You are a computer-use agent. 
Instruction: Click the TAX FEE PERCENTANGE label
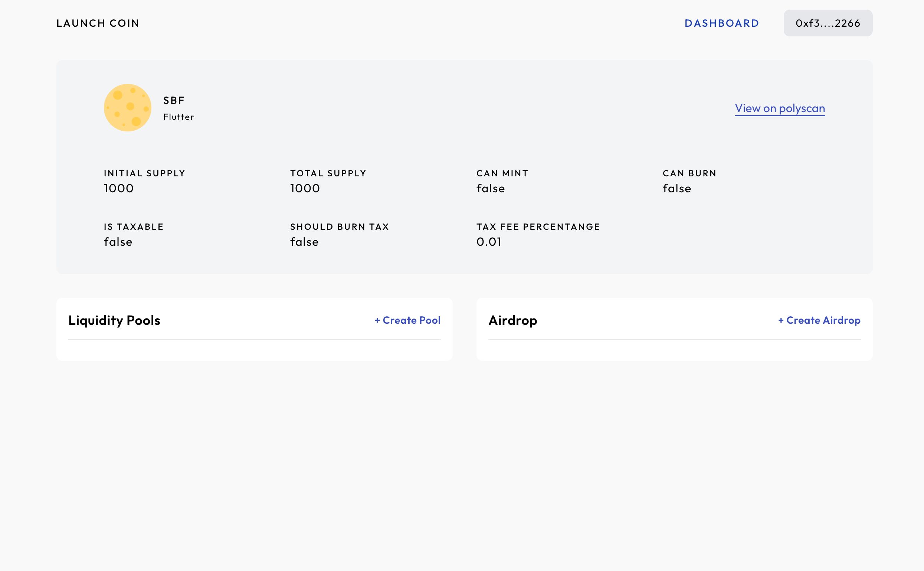pos(538,227)
